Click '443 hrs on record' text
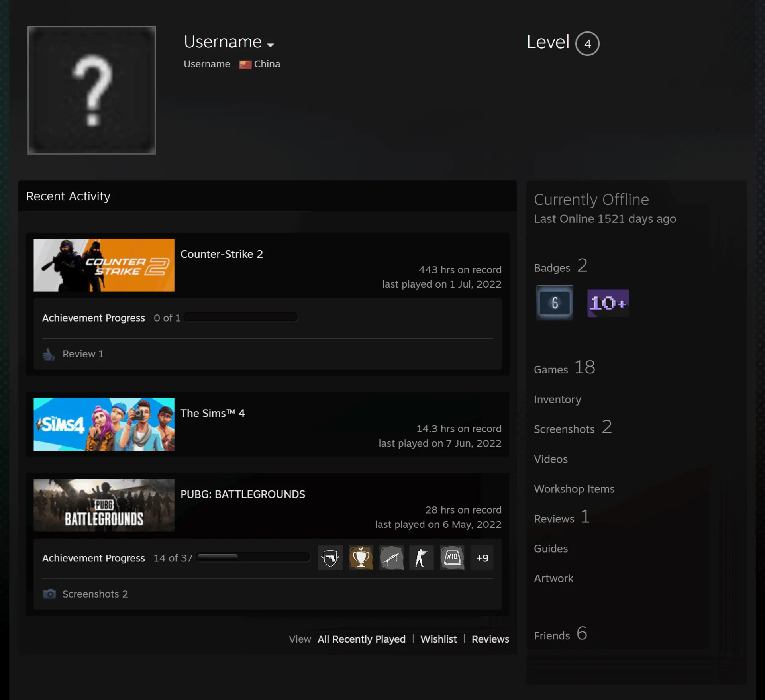Viewport: 765px width, 700px height. 460,270
